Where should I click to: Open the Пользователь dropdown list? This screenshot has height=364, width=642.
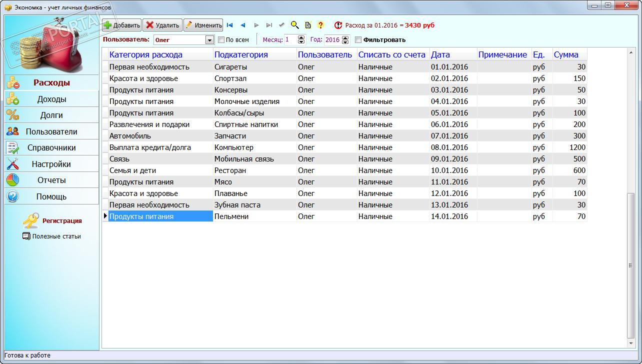click(x=210, y=40)
